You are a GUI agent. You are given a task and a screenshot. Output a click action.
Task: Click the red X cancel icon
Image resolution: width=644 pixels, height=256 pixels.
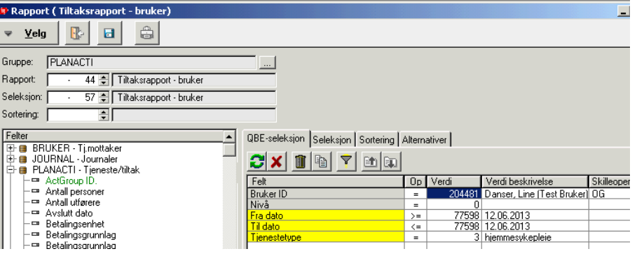276,162
